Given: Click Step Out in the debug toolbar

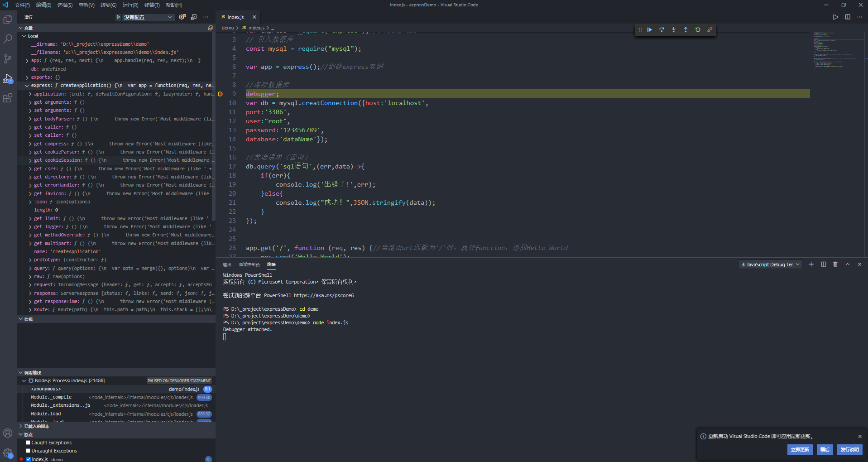Looking at the screenshot, I should coord(686,29).
